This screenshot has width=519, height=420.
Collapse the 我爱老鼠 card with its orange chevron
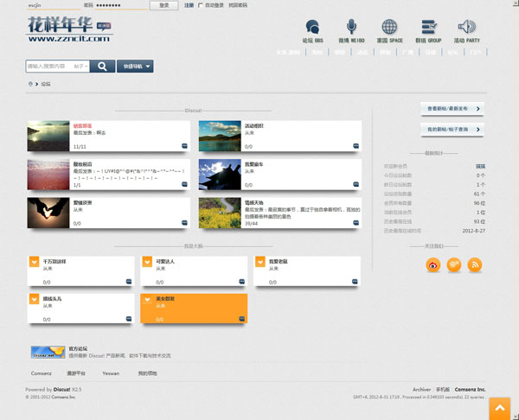tap(260, 262)
